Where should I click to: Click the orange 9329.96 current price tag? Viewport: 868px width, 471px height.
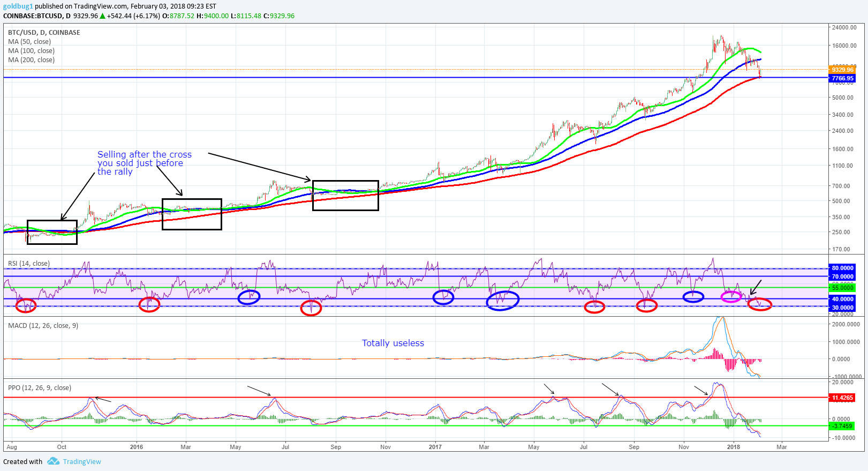[x=842, y=70]
